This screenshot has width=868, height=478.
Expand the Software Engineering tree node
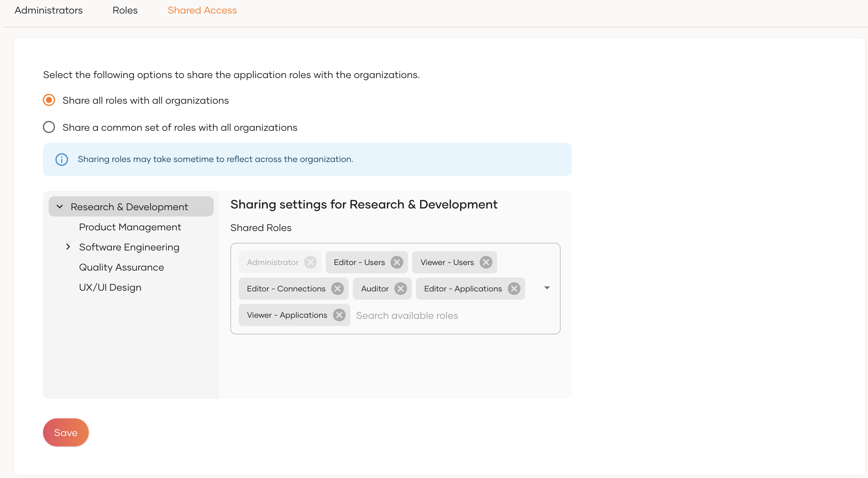point(68,247)
